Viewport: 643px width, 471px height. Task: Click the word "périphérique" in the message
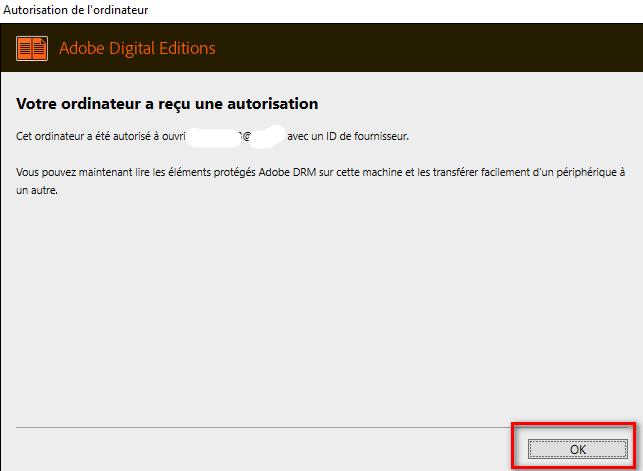tap(593, 174)
